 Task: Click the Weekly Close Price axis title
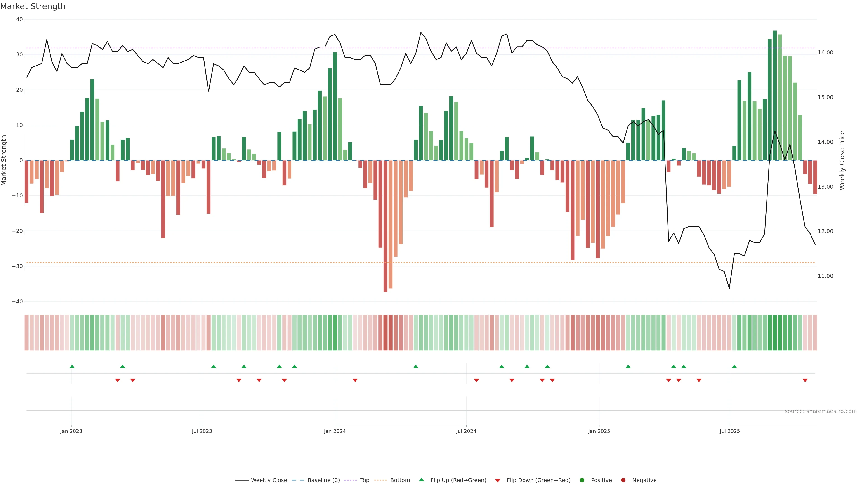coord(842,160)
